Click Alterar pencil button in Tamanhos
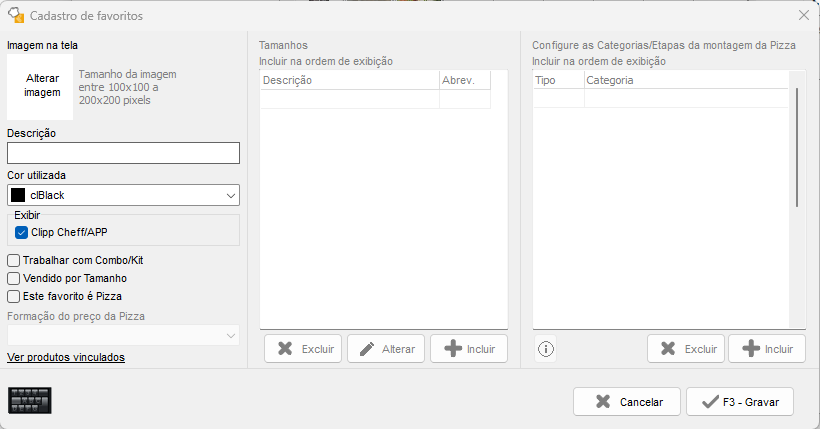This screenshot has width=820, height=429. (x=386, y=349)
